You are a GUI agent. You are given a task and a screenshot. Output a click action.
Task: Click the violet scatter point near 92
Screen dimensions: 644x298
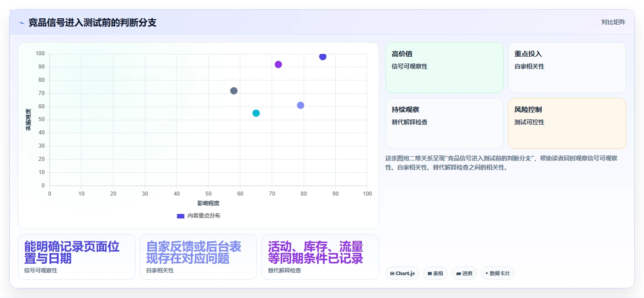(x=278, y=64)
